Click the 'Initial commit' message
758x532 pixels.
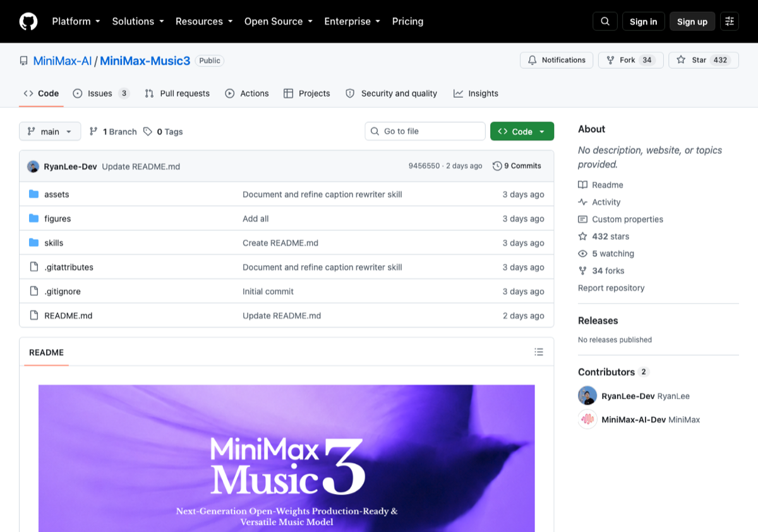click(268, 292)
